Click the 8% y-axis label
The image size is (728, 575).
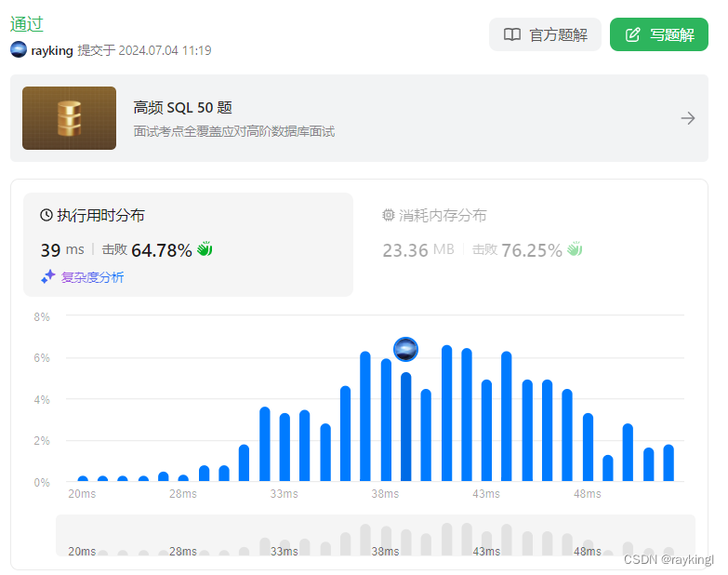coord(42,316)
